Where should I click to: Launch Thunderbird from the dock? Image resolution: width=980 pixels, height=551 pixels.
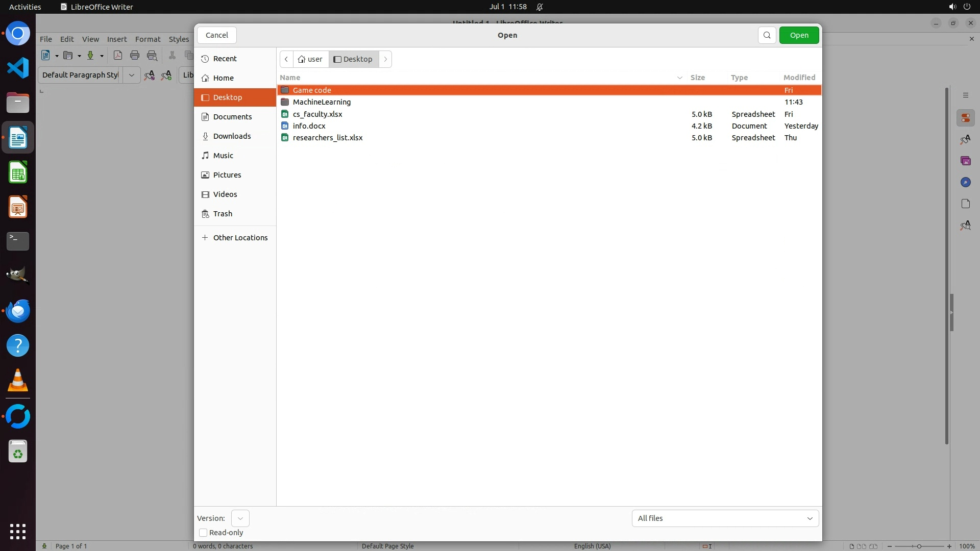pos(18,311)
